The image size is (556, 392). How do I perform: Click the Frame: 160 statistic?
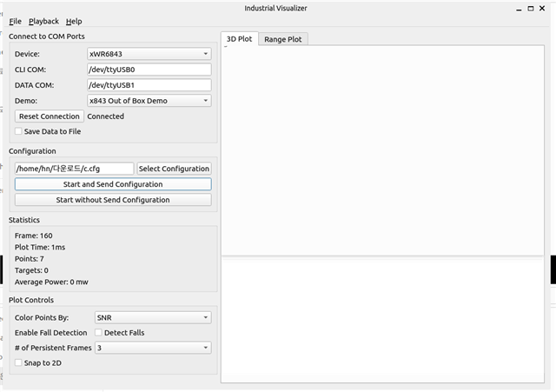pyautogui.click(x=34, y=236)
